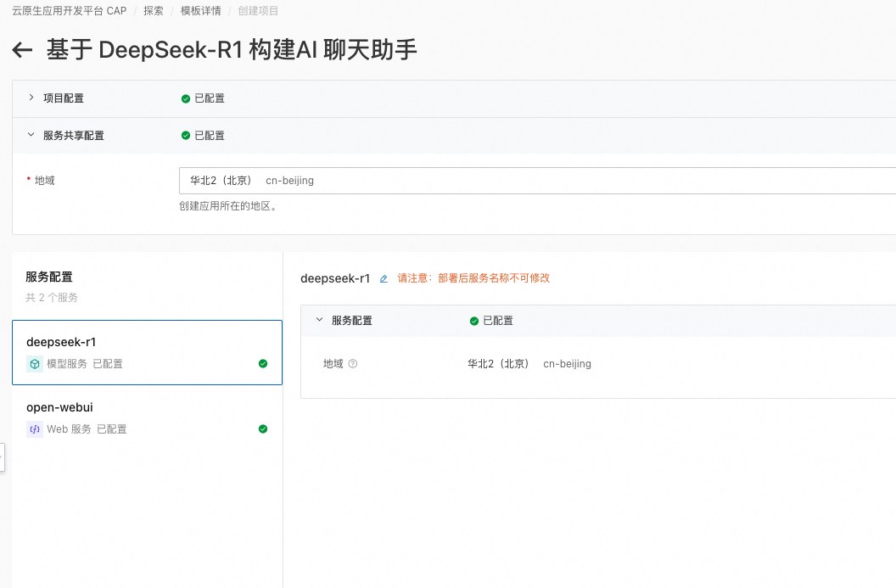Go to 模板详情 breadcrumb
Image resolution: width=896 pixels, height=588 pixels.
point(200,11)
